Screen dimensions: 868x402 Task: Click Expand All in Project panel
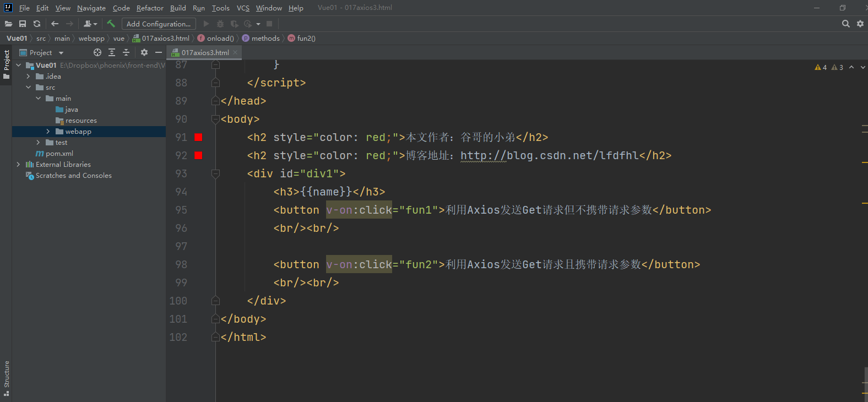[112, 52]
